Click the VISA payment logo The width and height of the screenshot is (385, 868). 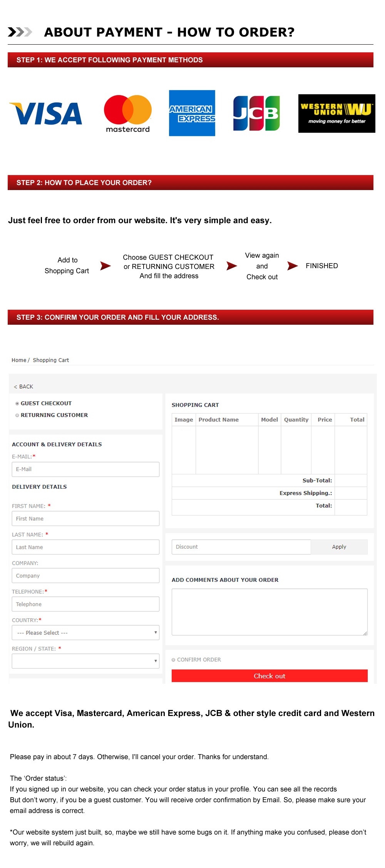45,114
